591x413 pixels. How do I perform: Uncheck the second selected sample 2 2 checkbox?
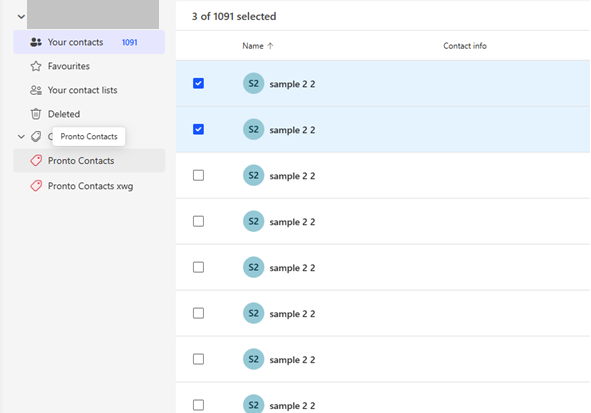click(198, 129)
